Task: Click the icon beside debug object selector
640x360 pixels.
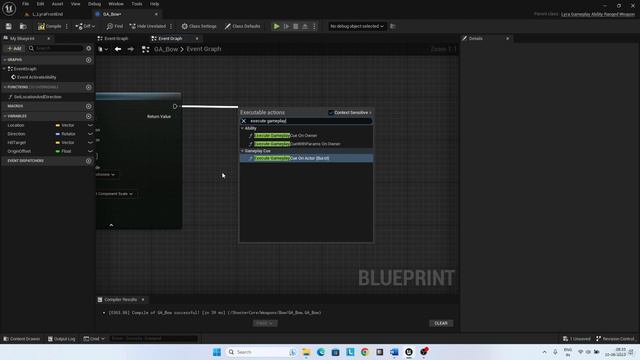Action: click(393, 26)
